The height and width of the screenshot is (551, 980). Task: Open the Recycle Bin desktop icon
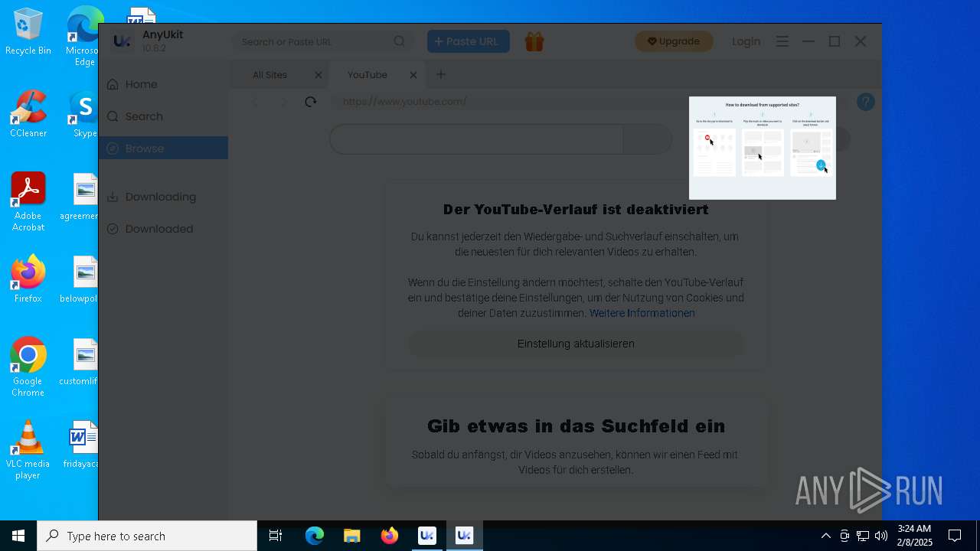pyautogui.click(x=28, y=32)
